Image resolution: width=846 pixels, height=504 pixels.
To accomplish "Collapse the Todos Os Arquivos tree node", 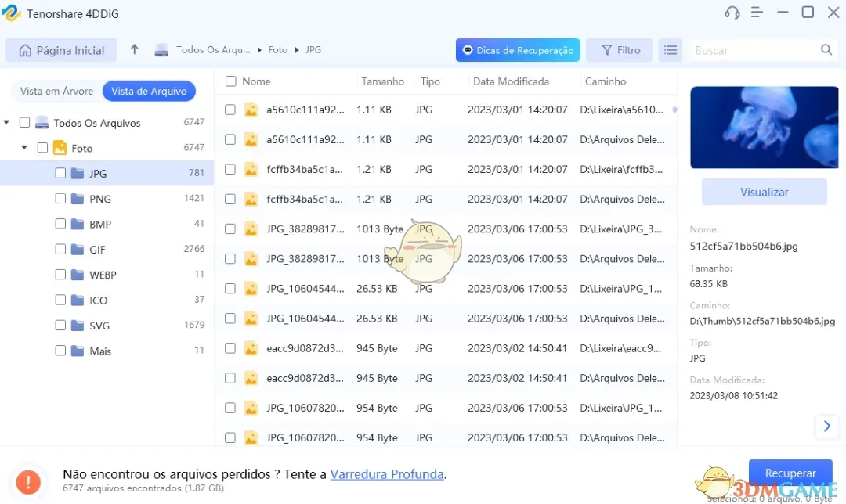I will [6, 122].
